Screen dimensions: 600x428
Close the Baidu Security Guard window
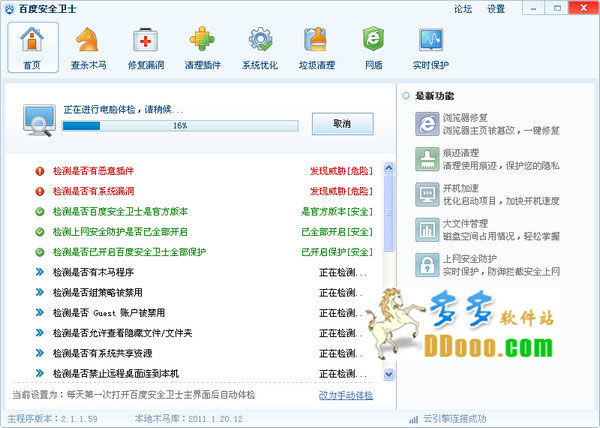coord(584,8)
